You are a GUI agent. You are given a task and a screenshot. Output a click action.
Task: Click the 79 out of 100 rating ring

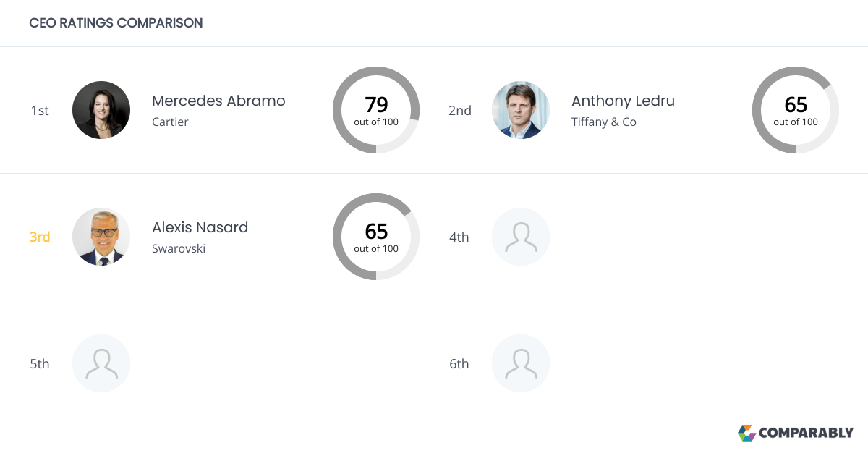click(x=376, y=110)
